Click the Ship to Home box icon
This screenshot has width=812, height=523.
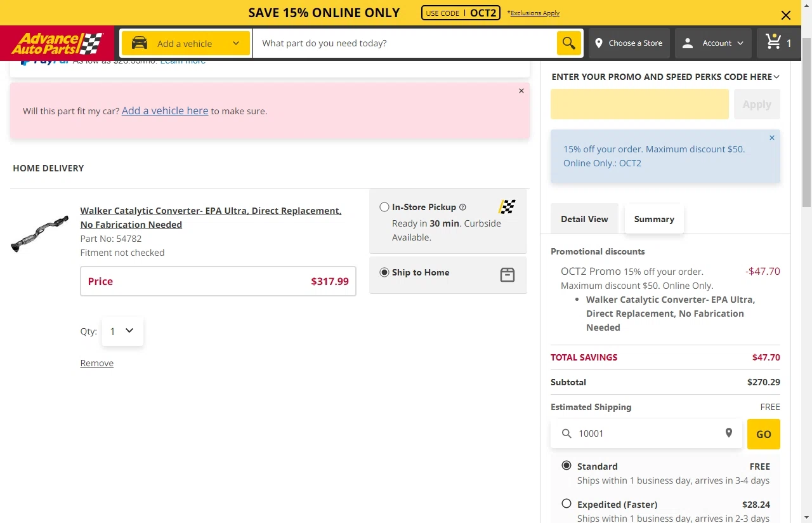coord(507,275)
